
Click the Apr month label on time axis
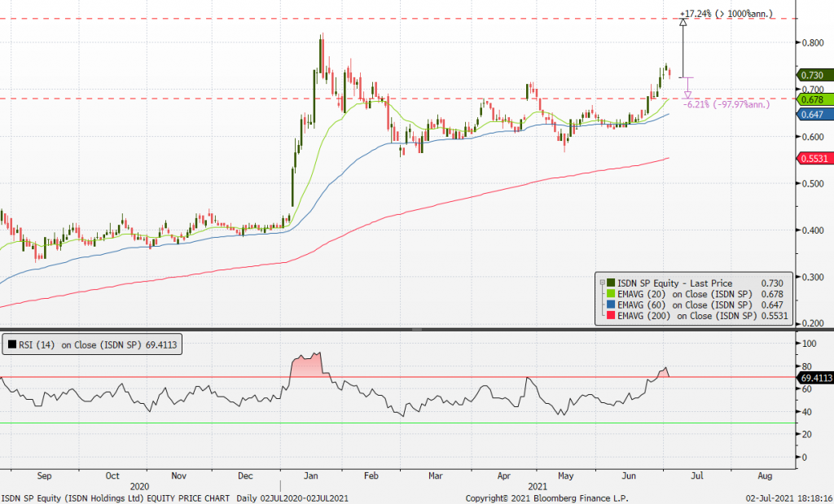pos(503,476)
